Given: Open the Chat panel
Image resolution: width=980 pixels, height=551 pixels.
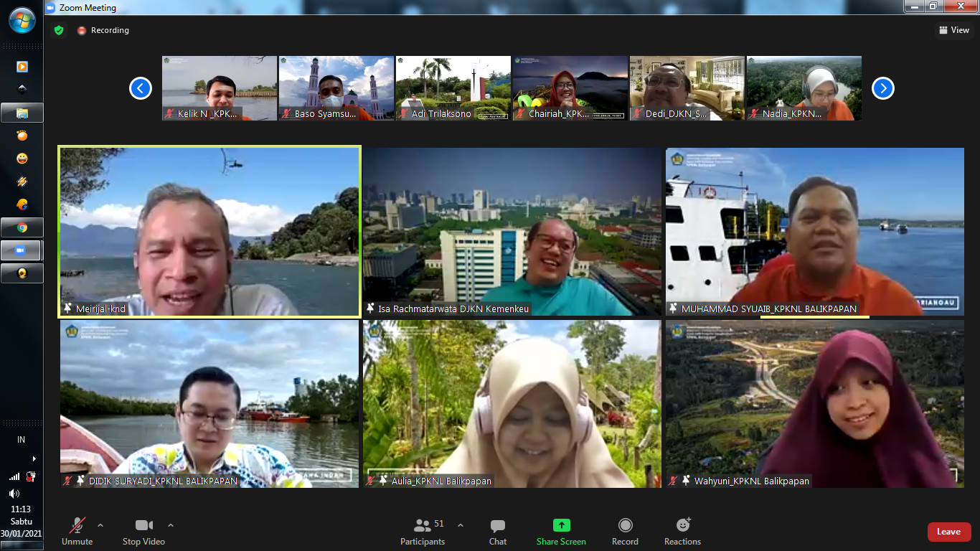Looking at the screenshot, I should point(498,526).
